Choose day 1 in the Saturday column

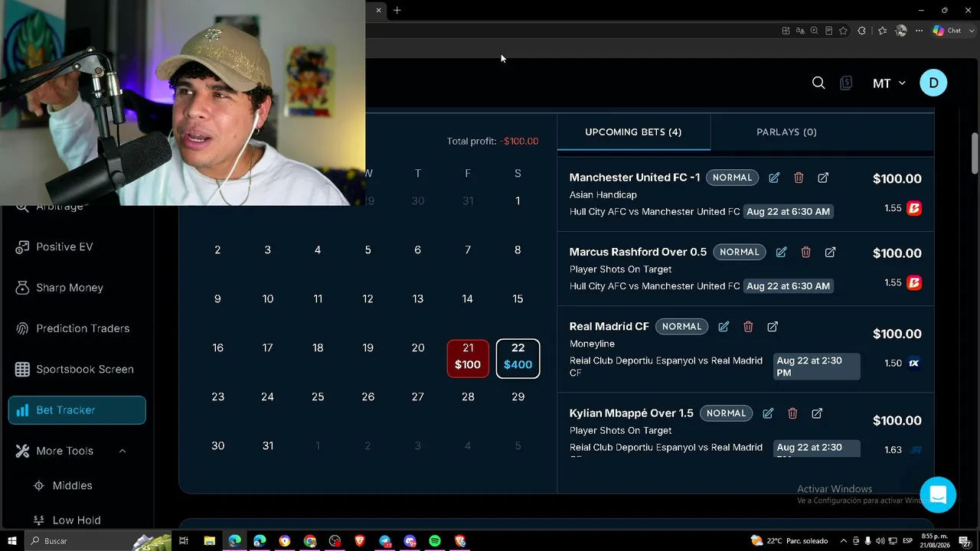pyautogui.click(x=518, y=201)
